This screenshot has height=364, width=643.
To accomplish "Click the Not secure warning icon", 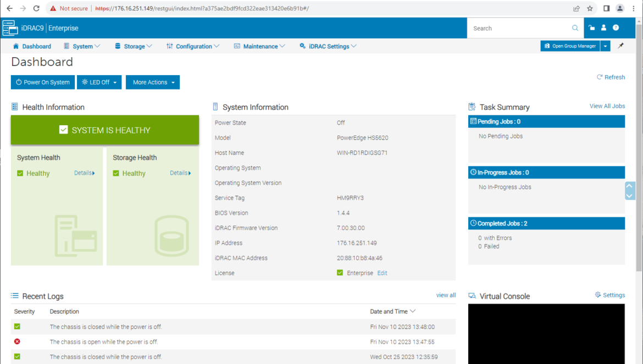I will (x=53, y=8).
